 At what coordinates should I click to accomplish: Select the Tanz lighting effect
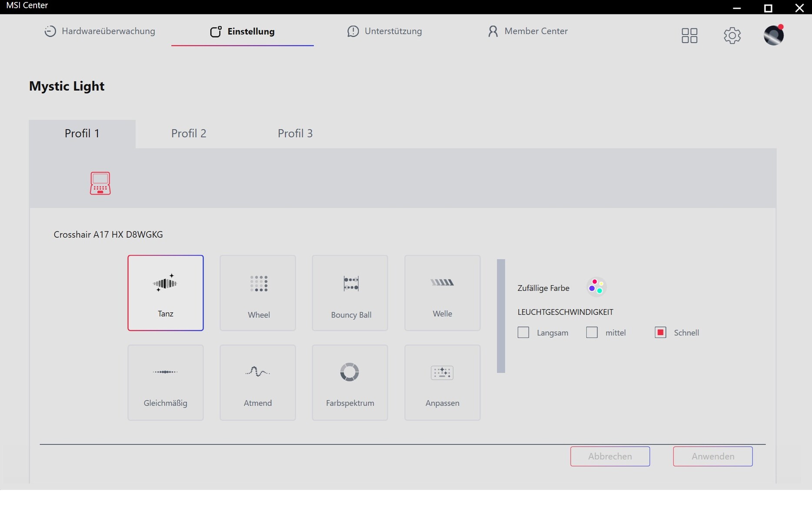[166, 293]
